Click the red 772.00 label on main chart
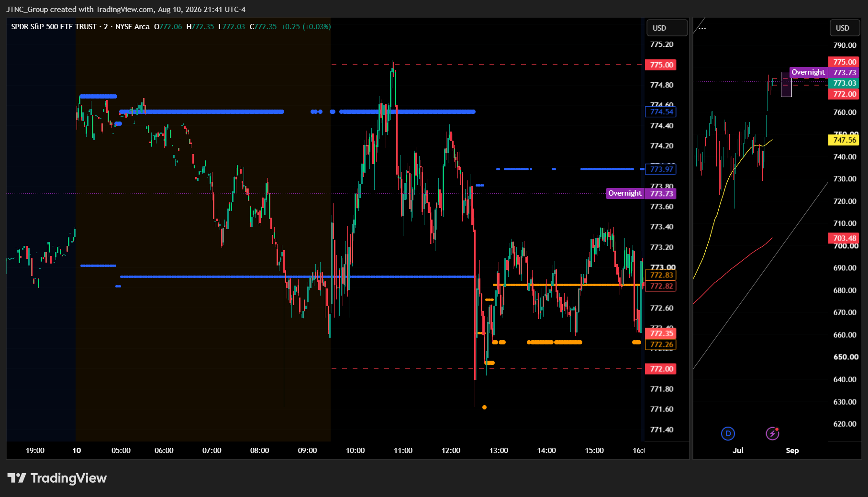Image resolution: width=868 pixels, height=497 pixels. point(661,369)
